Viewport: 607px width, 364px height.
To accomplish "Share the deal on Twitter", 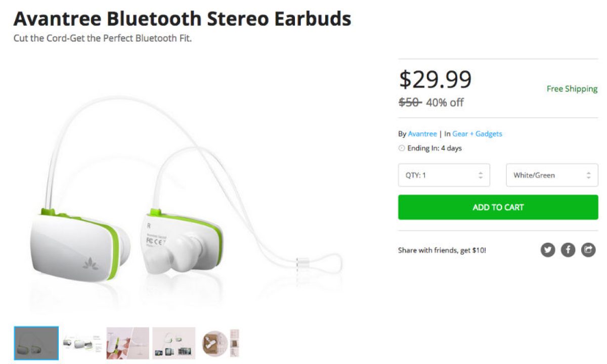I will (x=548, y=249).
